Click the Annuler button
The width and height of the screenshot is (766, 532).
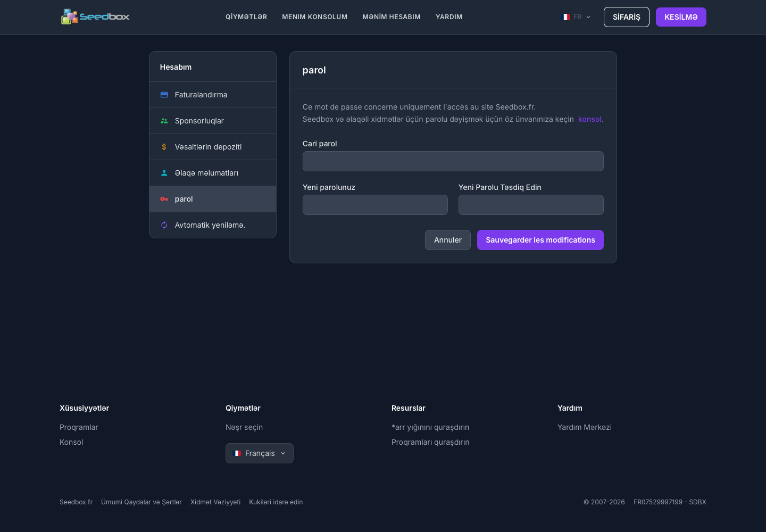tap(448, 240)
